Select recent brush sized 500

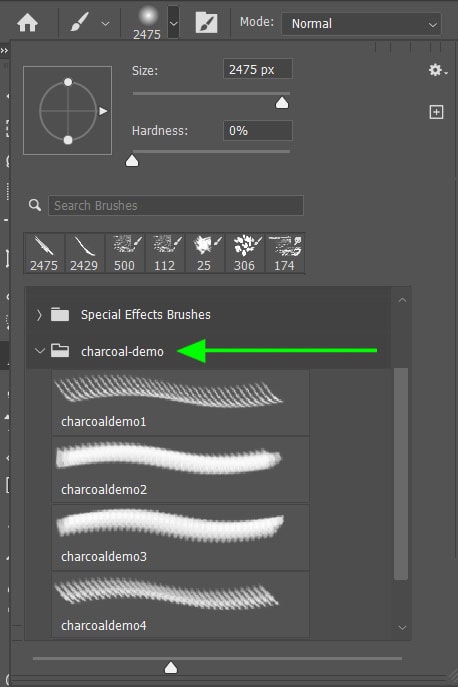pos(124,253)
